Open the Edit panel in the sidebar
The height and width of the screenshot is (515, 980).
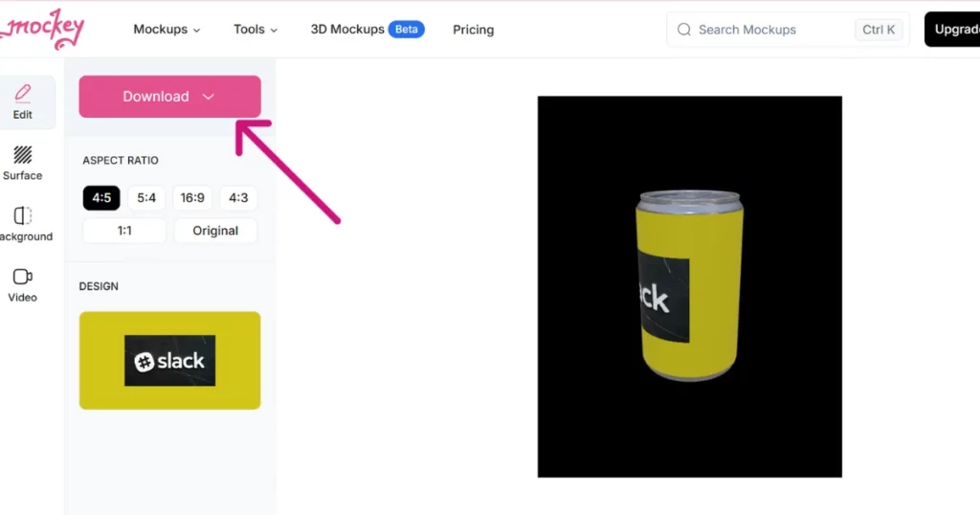pyautogui.click(x=23, y=102)
